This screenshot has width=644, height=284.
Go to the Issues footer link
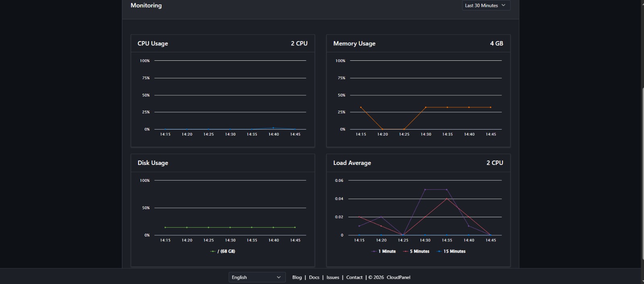tap(332, 277)
